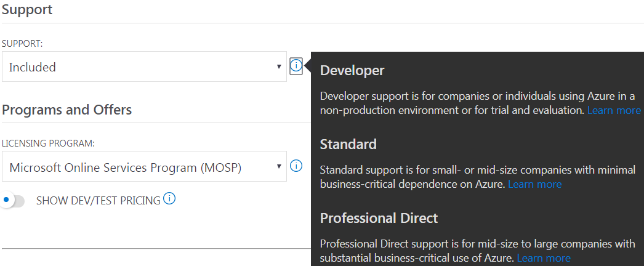
Task: Click info icon next to Licensing Program dropdown
Action: [x=296, y=166]
